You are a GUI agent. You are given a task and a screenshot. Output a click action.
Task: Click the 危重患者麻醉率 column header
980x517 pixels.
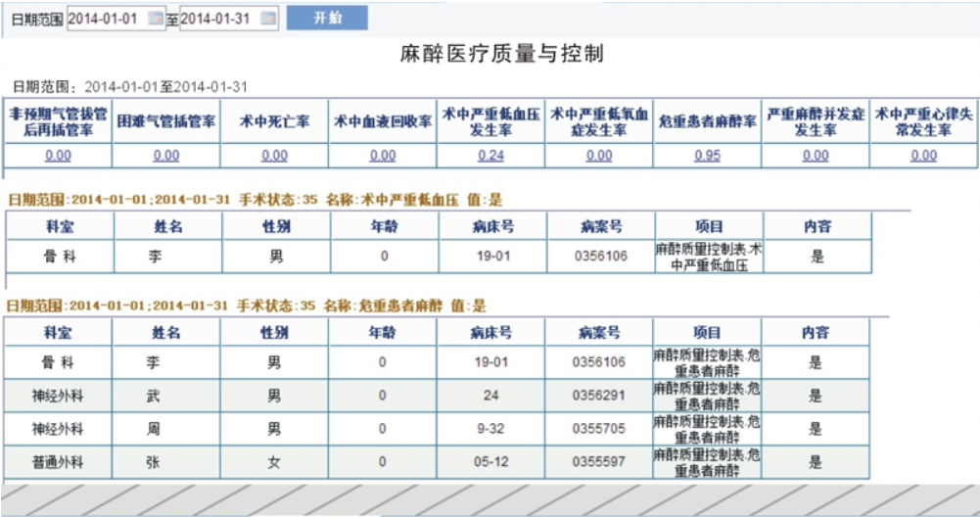click(707, 121)
